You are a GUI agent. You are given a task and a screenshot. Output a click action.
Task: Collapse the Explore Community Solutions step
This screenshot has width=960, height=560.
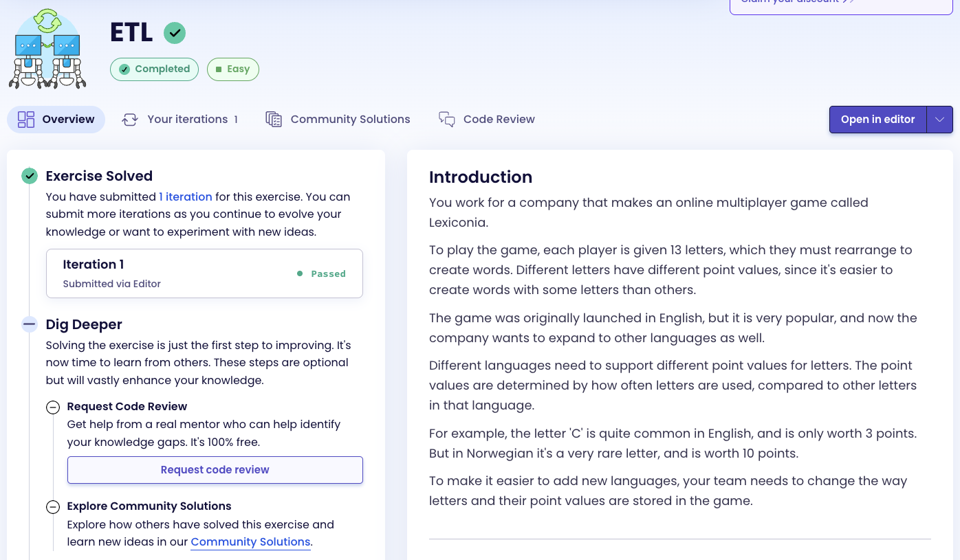53,507
